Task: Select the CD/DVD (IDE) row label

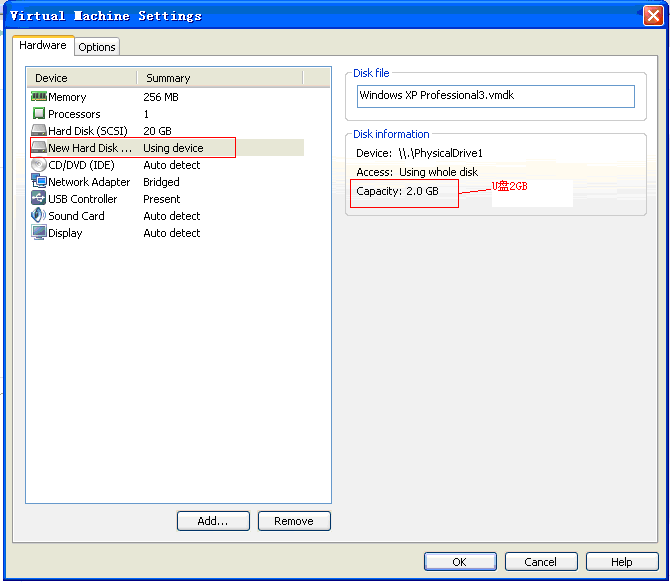Action: pyautogui.click(x=82, y=165)
